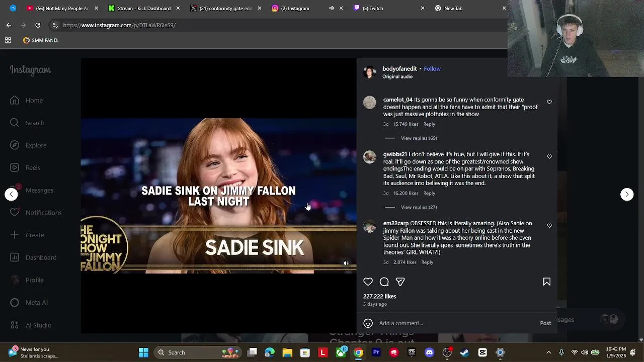Screen dimensions: 644x362
Task: Like gwibbs21's comment
Action: pos(549,156)
